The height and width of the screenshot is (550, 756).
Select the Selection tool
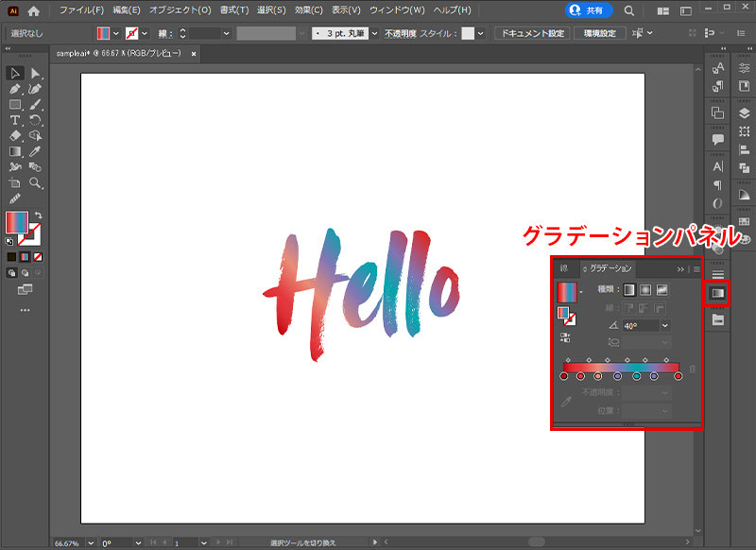[x=14, y=76]
